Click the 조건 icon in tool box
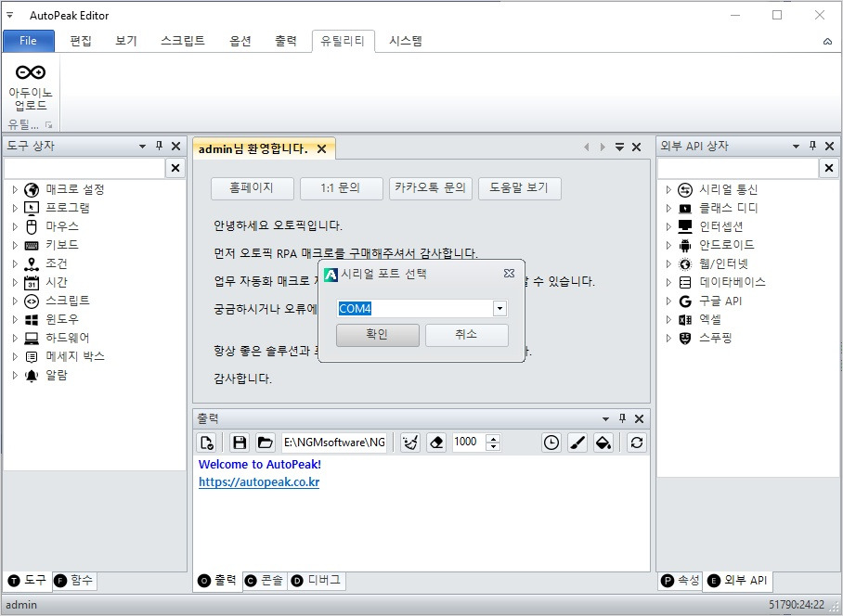 32,263
